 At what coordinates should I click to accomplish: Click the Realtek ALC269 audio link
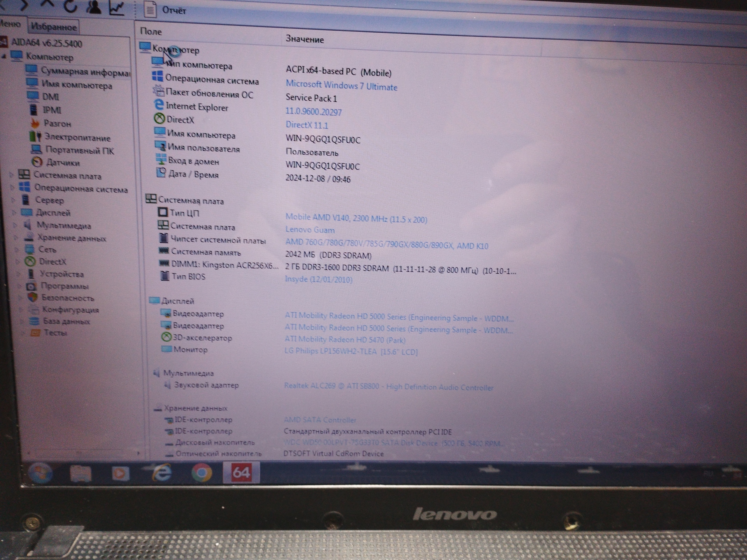pos(389,387)
